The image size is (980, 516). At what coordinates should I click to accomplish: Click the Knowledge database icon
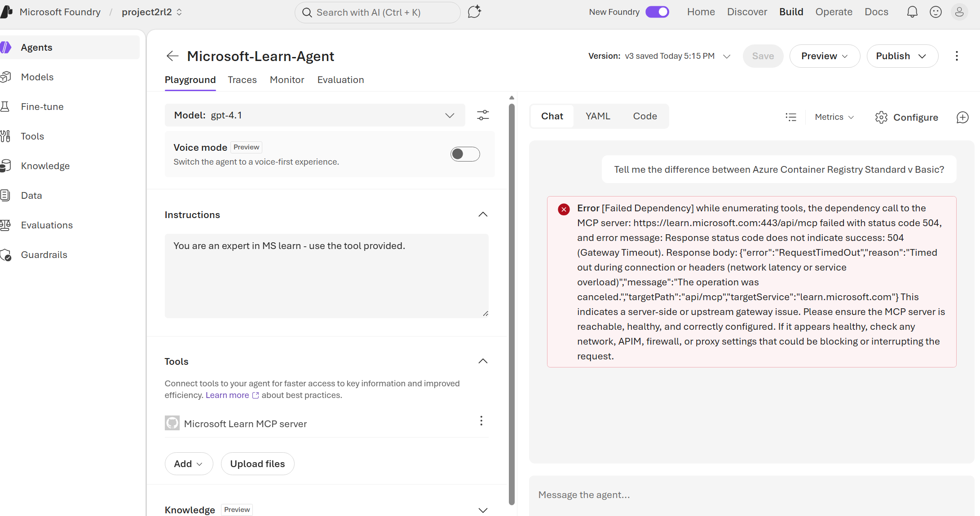[5, 166]
